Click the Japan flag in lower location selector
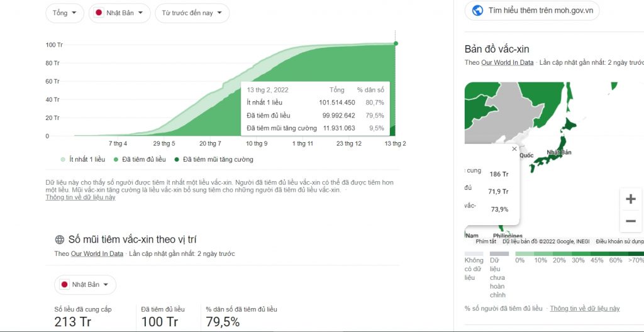This screenshot has width=644, height=332. (x=65, y=284)
